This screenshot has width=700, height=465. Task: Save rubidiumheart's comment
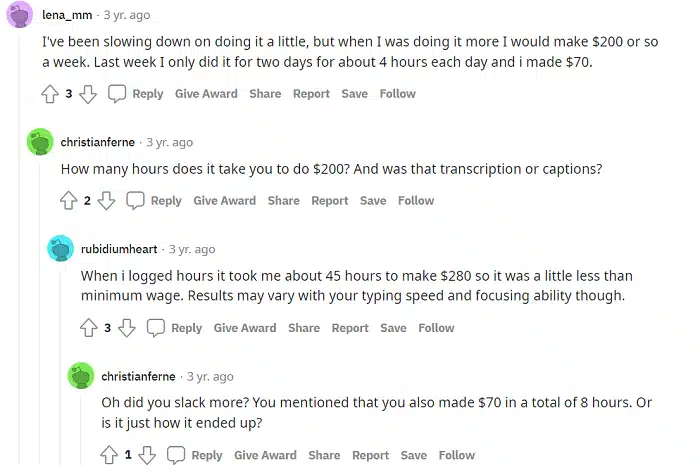pyautogui.click(x=393, y=328)
